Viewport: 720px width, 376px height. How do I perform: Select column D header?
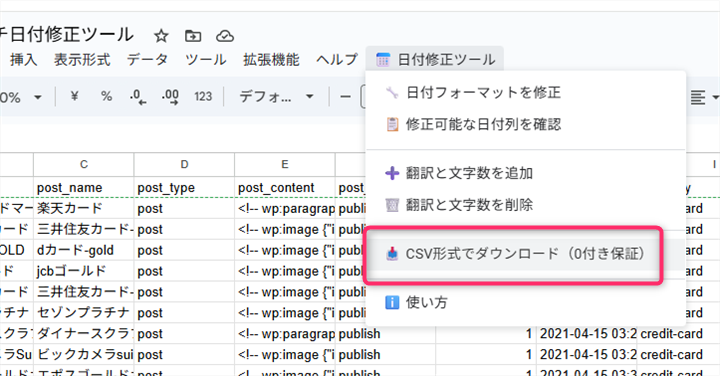(184, 164)
